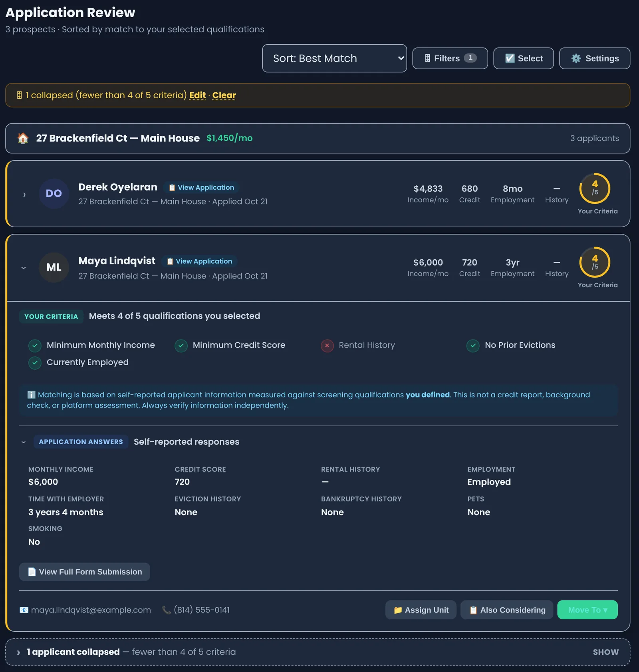Click the Currently Employed check icon

click(x=35, y=362)
